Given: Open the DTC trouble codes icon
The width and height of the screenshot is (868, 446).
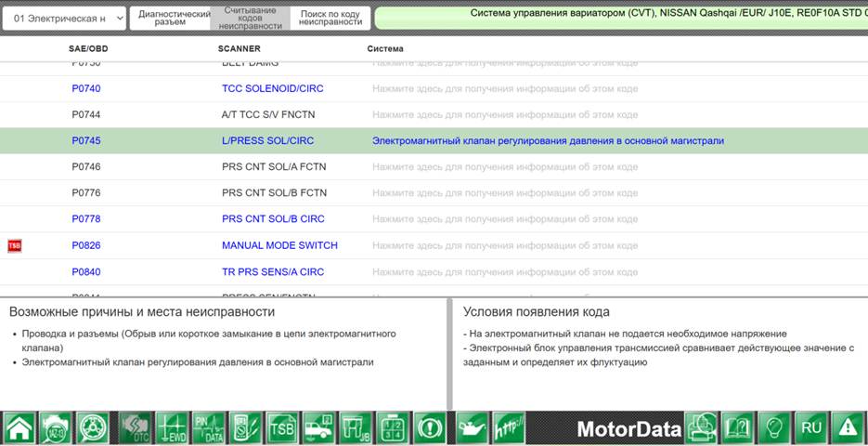Looking at the screenshot, I should [135, 427].
